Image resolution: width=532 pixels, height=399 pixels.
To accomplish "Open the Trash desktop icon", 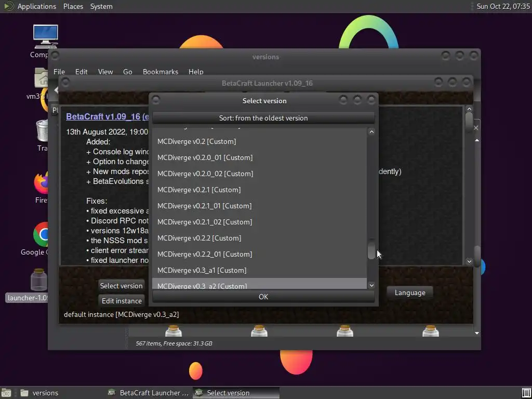I will coord(42,130).
